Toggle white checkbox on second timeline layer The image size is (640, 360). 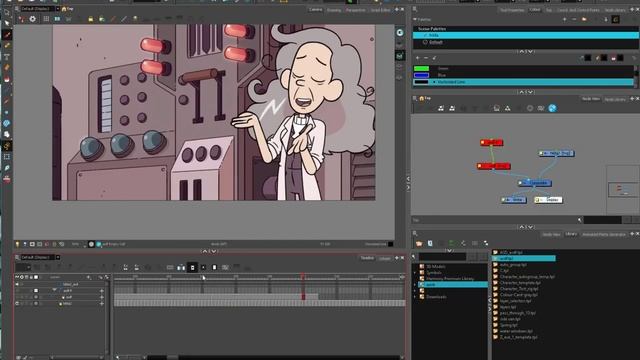(x=36, y=291)
